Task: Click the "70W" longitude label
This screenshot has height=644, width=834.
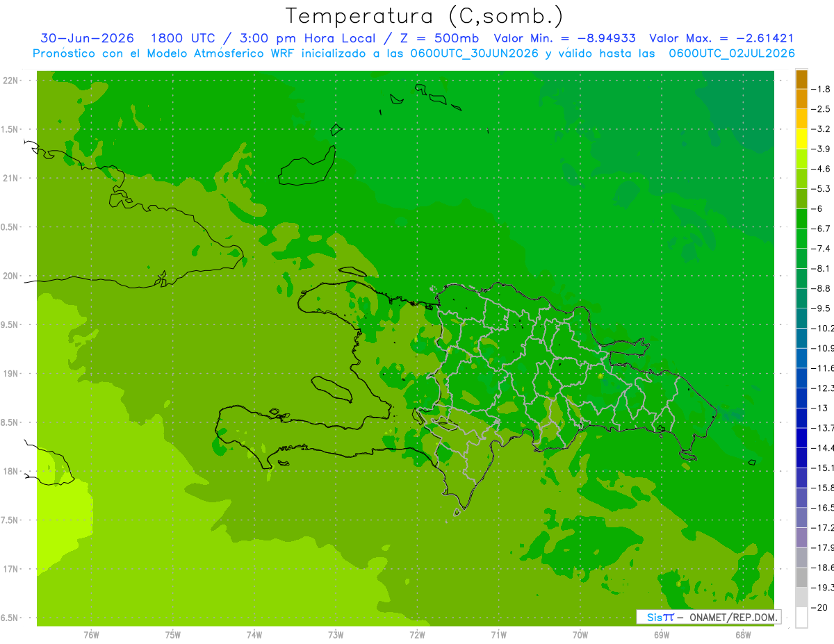Action: [580, 635]
